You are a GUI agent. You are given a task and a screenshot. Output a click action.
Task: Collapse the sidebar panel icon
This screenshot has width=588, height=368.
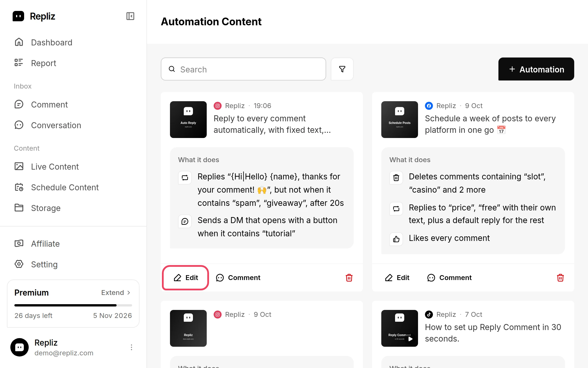[130, 16]
